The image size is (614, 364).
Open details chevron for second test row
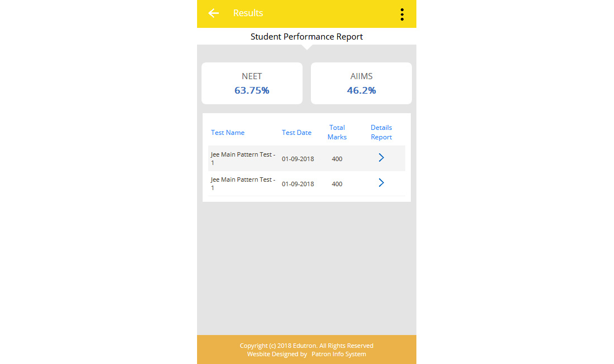(x=381, y=183)
